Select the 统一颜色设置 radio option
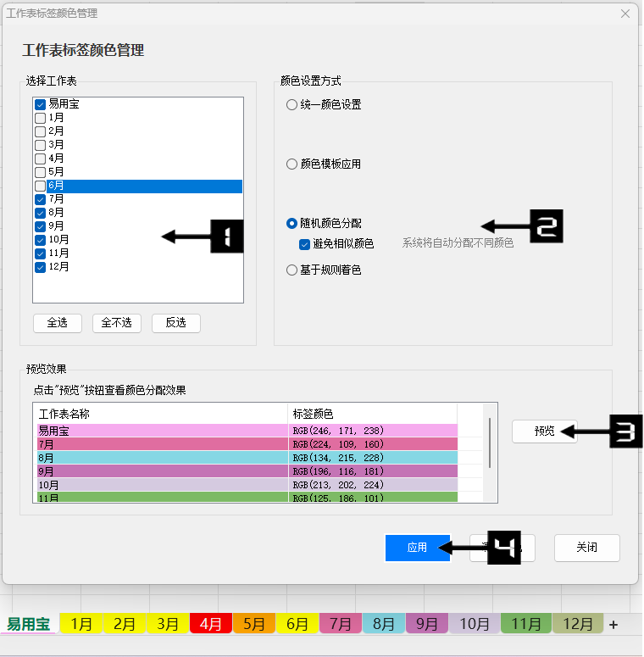 tap(292, 105)
